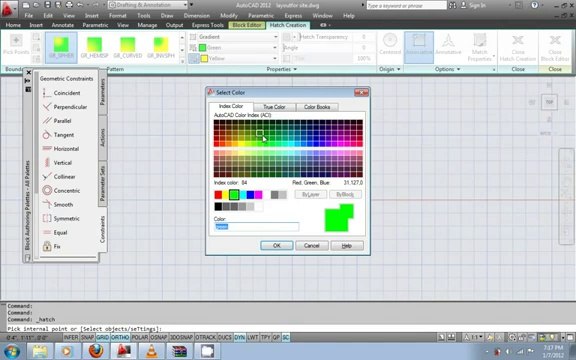This screenshot has height=360, width=576.
Task: Select the Horizontal constraint tool
Action: click(x=61, y=149)
